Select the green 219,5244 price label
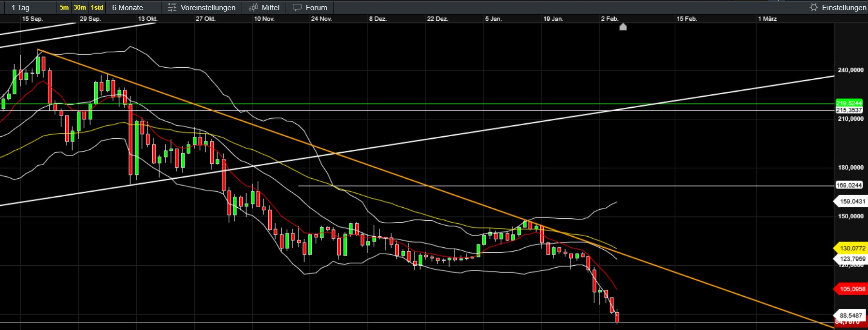This screenshot has width=868, height=330. click(849, 103)
